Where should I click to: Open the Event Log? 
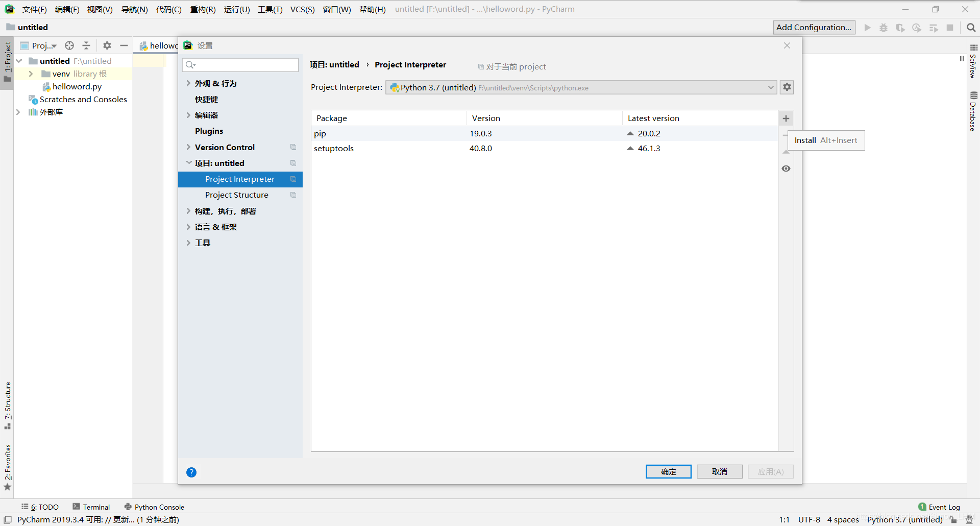click(x=939, y=507)
